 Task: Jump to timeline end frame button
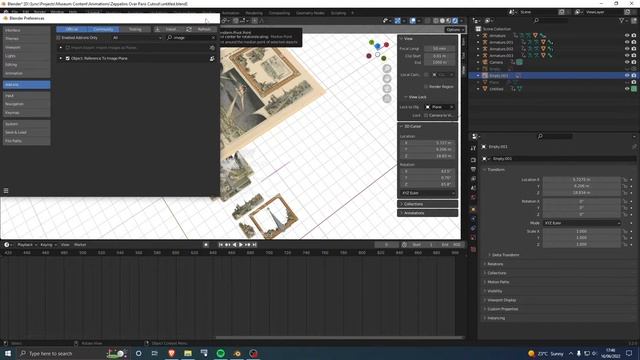coord(254,244)
